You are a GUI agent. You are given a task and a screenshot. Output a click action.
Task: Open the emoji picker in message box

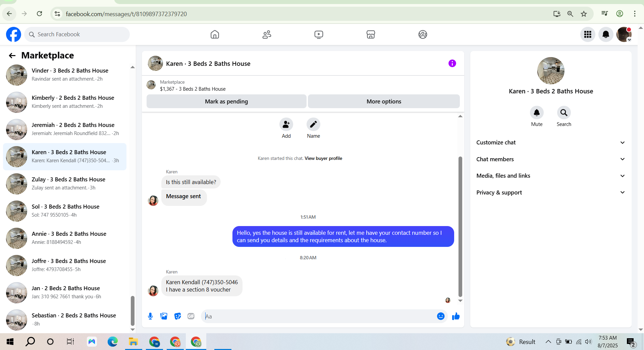tap(441, 316)
